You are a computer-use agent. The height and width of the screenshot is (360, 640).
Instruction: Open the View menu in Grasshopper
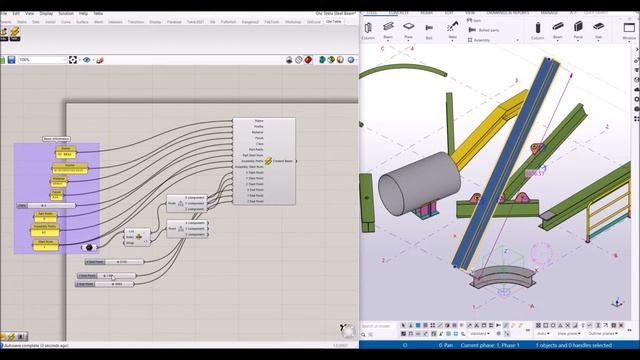coord(29,13)
